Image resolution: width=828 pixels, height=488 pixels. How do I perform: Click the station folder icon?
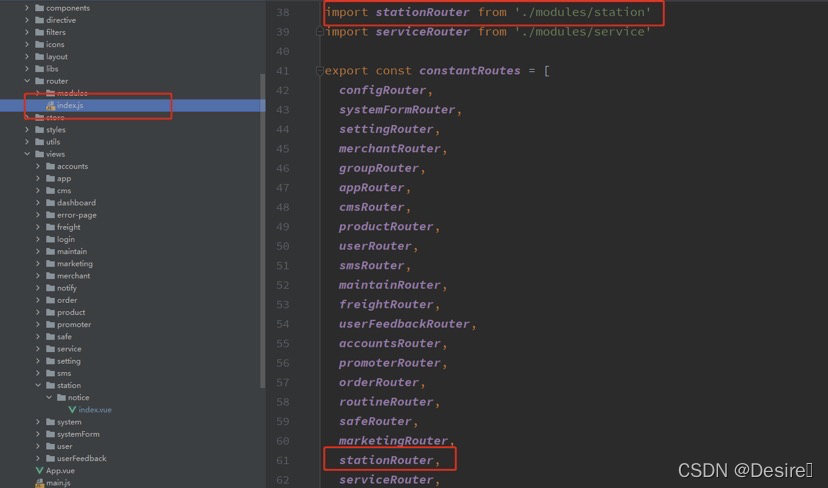pos(51,386)
